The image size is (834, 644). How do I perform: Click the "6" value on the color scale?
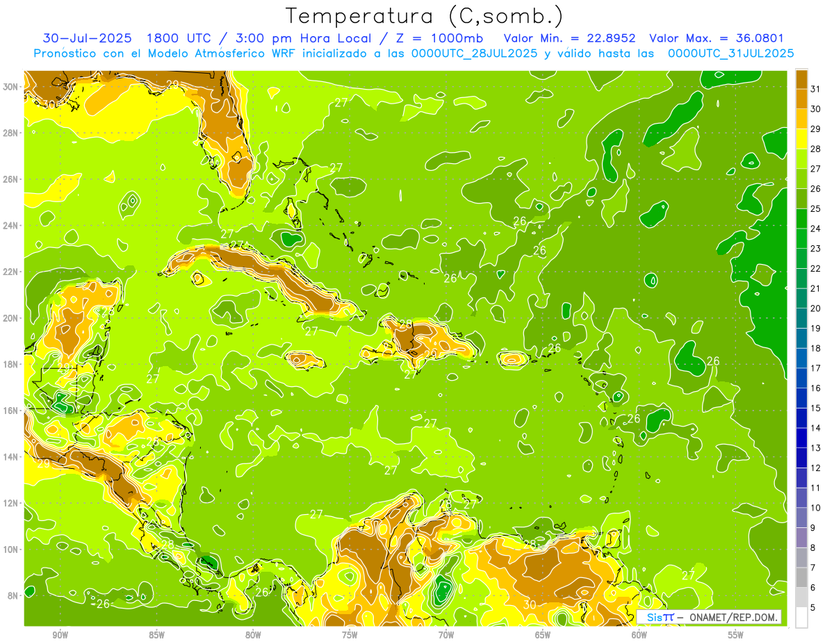[812, 588]
